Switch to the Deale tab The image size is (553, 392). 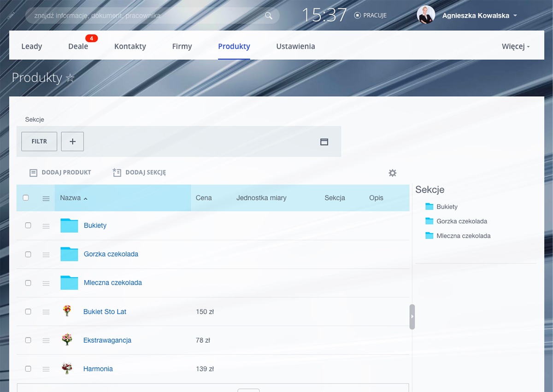(x=78, y=47)
